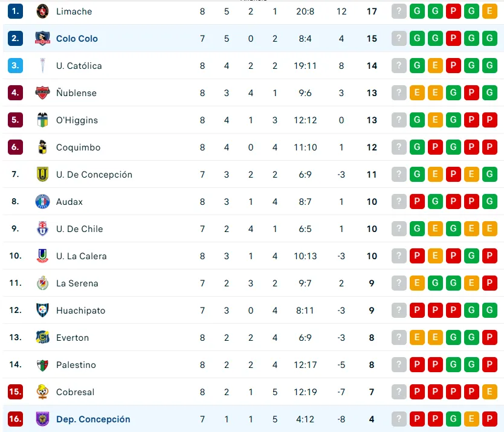Screen dimensions: 504x432
Task: Click the Ñublense team badge
Action: point(42,93)
